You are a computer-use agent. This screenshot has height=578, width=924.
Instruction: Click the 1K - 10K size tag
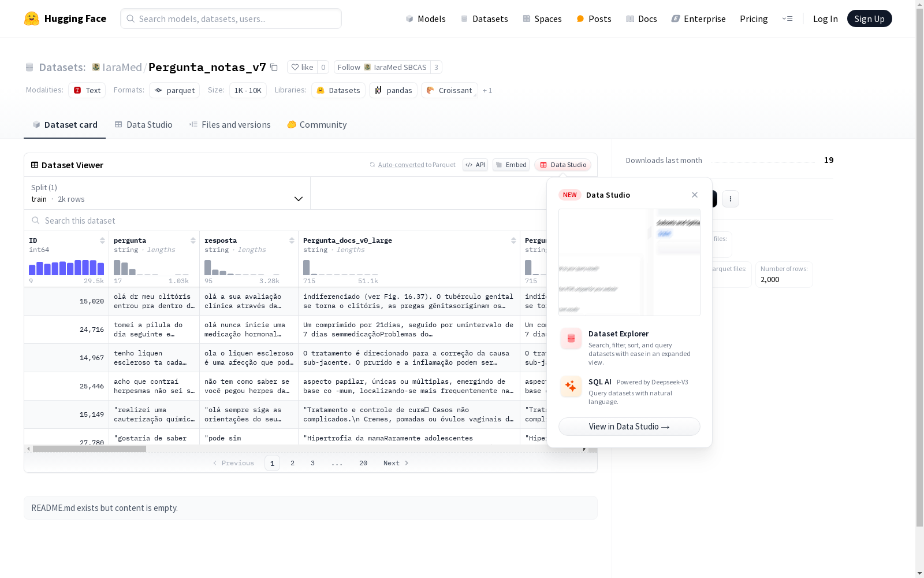click(248, 90)
